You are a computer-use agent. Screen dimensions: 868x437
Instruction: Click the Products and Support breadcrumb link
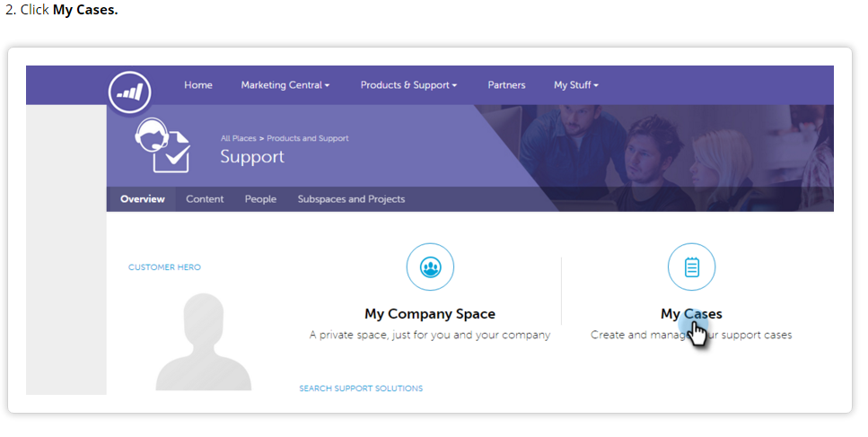point(308,139)
